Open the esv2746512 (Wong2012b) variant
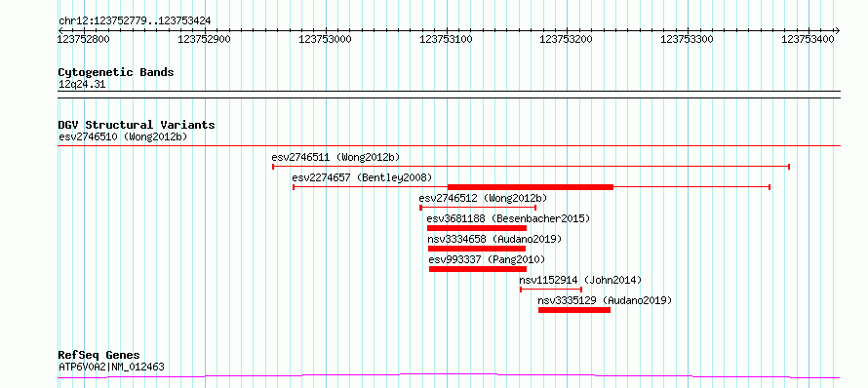The width and height of the screenshot is (868, 388). [484, 198]
